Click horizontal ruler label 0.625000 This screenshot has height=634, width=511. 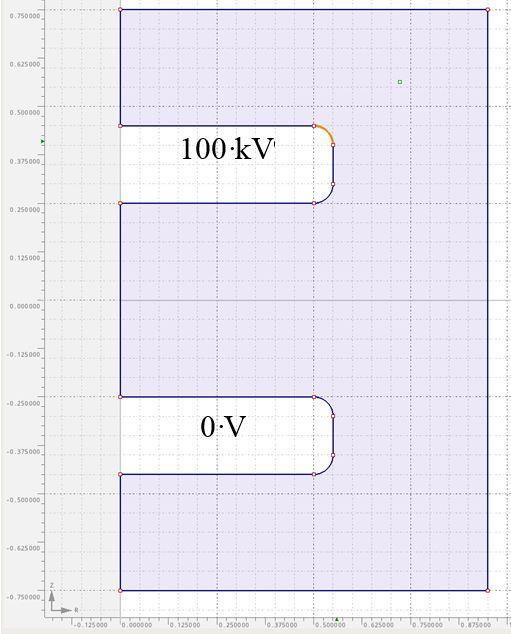[x=378, y=625]
